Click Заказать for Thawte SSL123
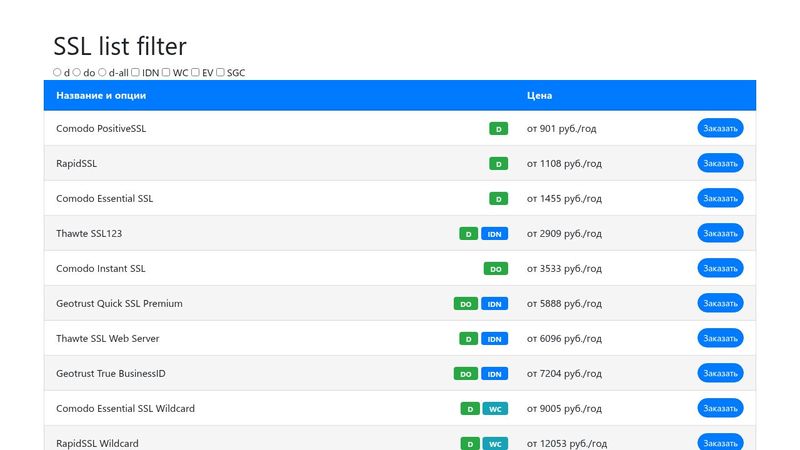800x450 pixels. 720,233
